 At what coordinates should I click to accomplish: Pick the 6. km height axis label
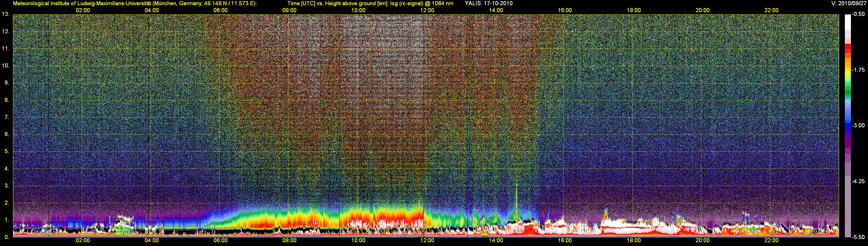pos(7,134)
